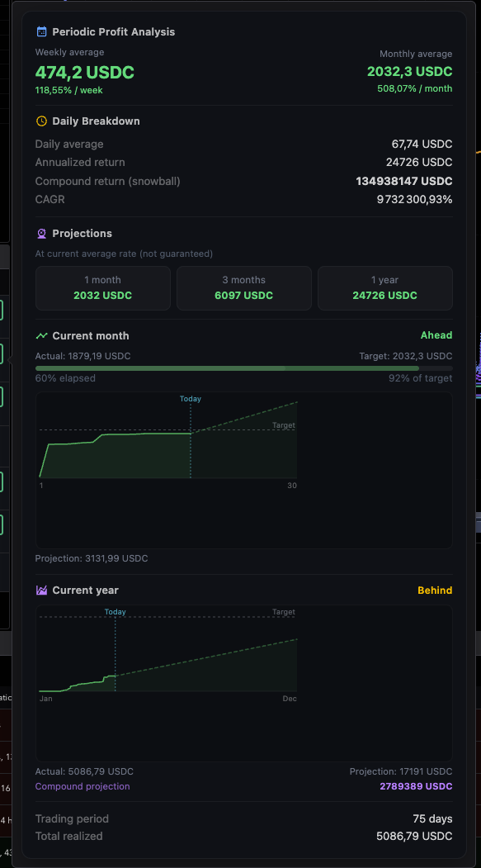This screenshot has width=481, height=868.
Task: Click the Current month target progress bar
Action: coord(244,368)
